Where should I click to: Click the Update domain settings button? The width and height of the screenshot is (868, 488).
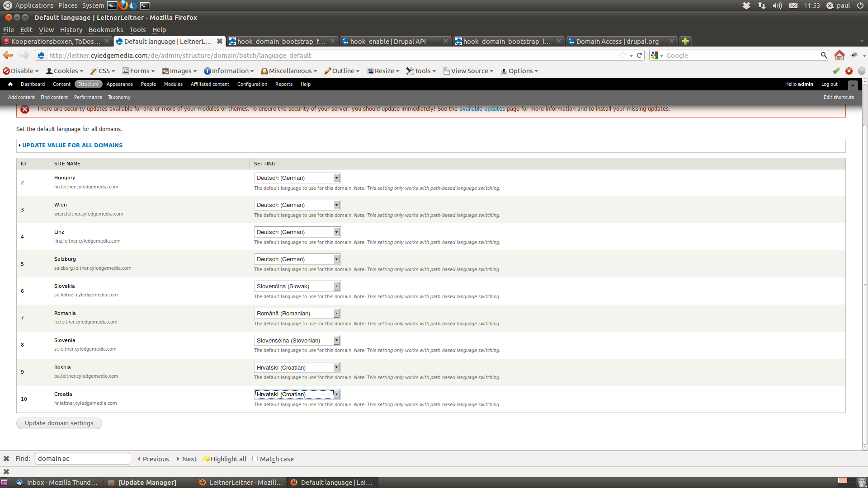tap(59, 423)
